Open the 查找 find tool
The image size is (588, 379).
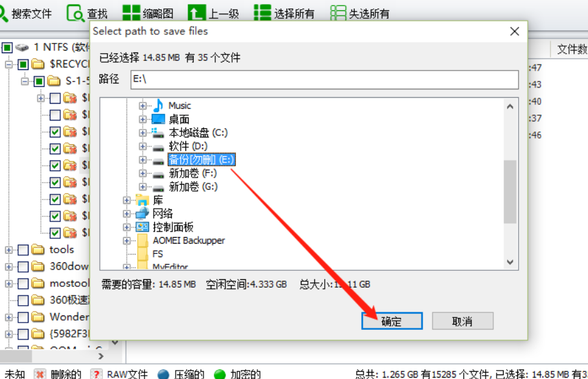pos(75,13)
